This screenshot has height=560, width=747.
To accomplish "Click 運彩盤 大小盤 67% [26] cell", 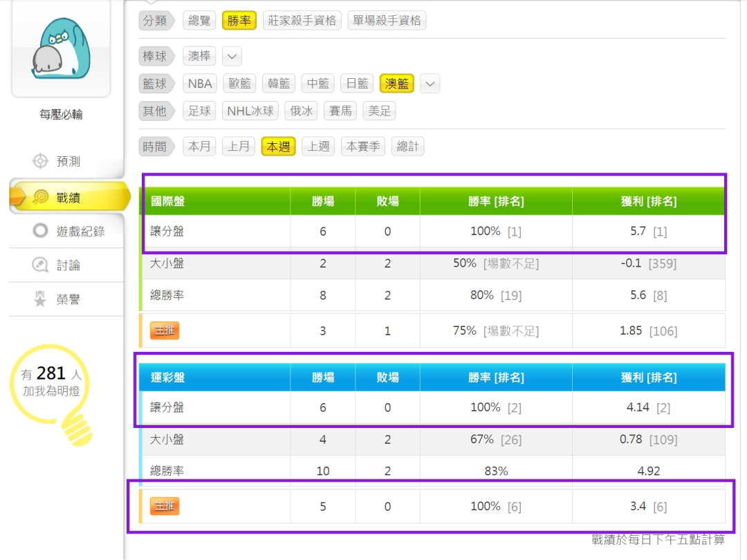I will (x=496, y=439).
